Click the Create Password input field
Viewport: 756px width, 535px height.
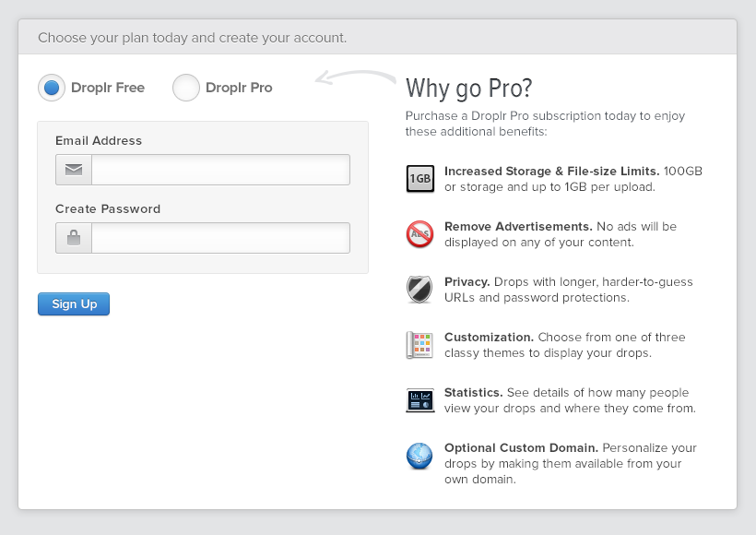coord(221,238)
